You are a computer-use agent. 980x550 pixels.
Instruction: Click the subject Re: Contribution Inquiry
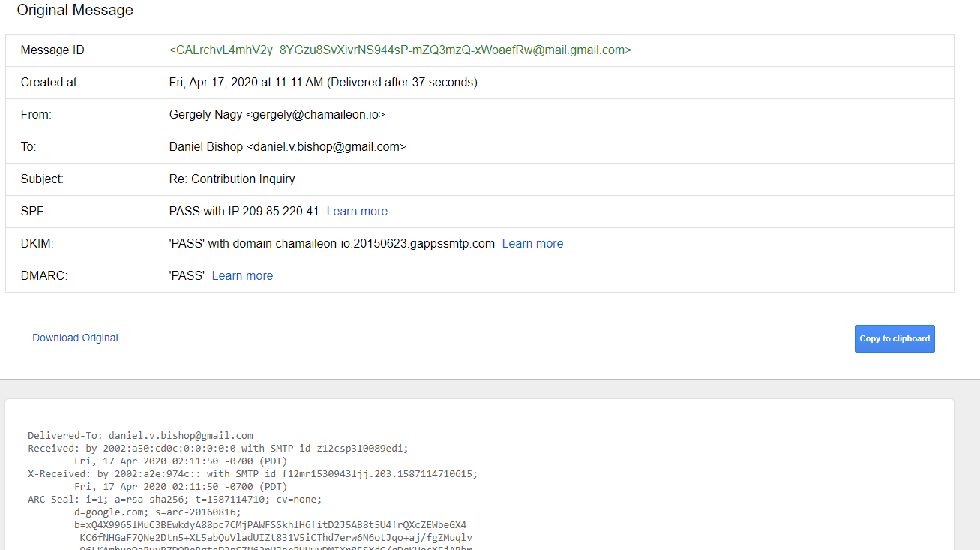point(232,179)
